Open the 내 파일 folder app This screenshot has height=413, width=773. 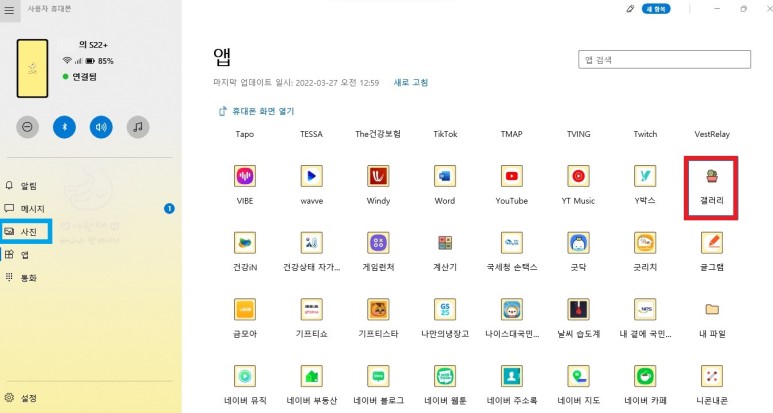tap(711, 309)
